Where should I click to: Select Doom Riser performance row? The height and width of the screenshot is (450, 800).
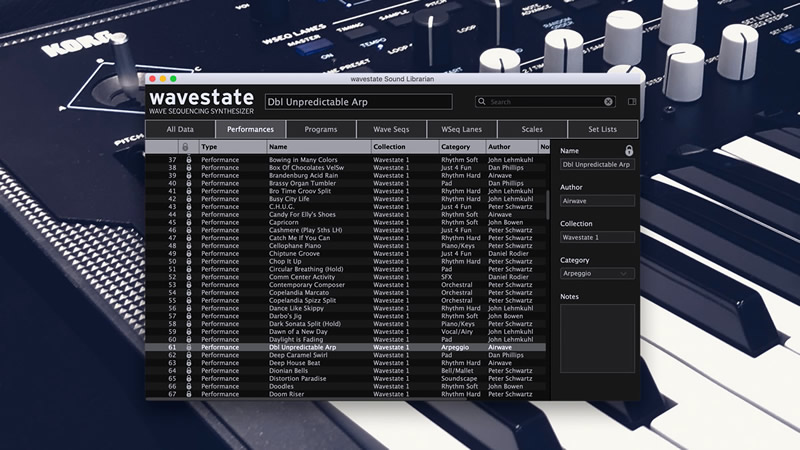(345, 394)
